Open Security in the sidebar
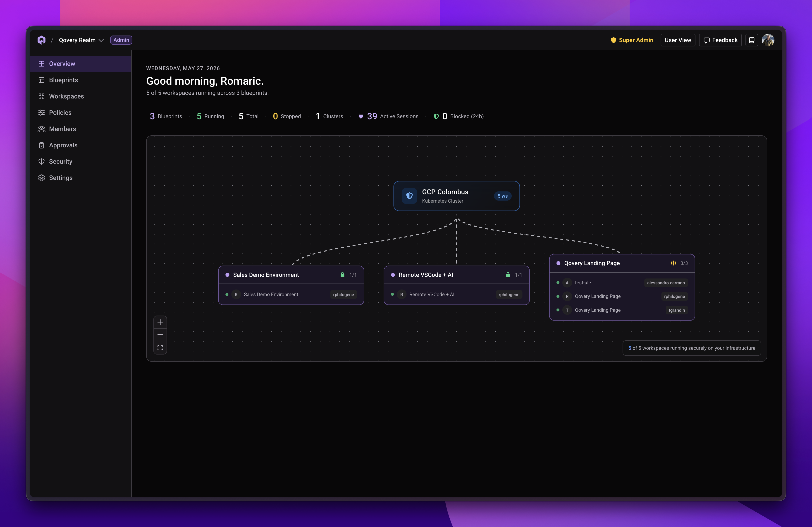The image size is (812, 527). (x=81, y=161)
